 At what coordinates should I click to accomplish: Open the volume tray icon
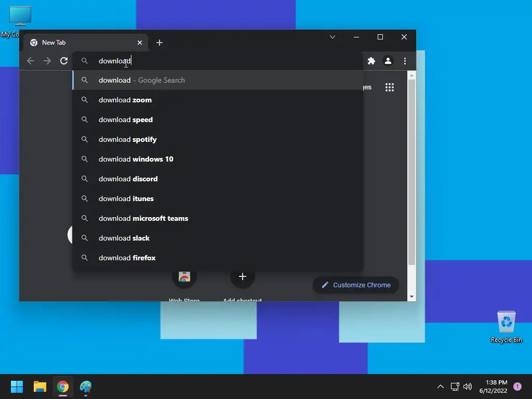tap(468, 387)
